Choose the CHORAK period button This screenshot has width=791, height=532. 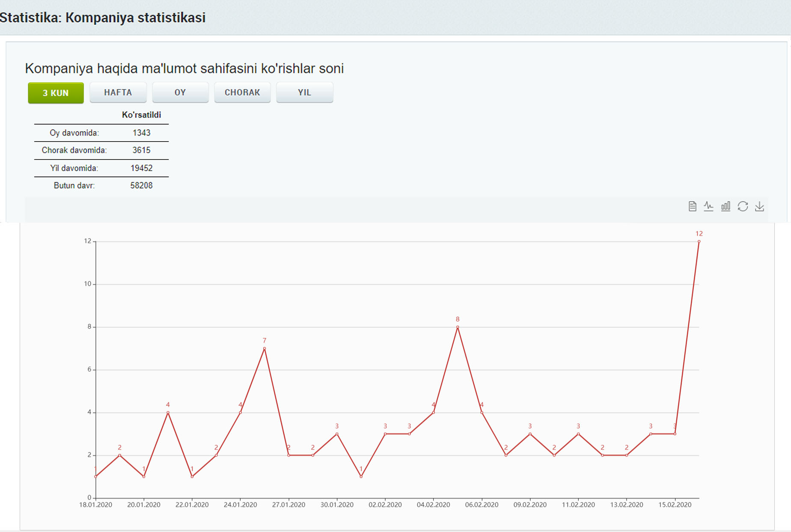tap(242, 93)
